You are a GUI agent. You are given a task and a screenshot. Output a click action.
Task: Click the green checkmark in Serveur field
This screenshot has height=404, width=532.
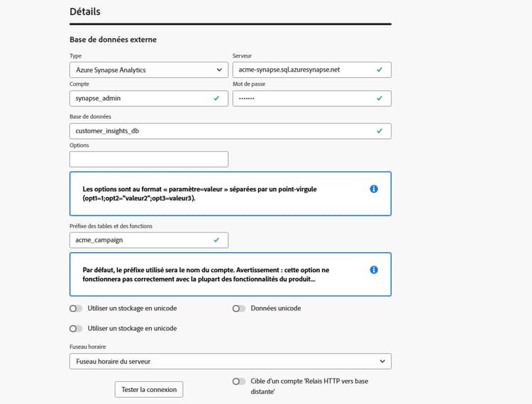[379, 70]
